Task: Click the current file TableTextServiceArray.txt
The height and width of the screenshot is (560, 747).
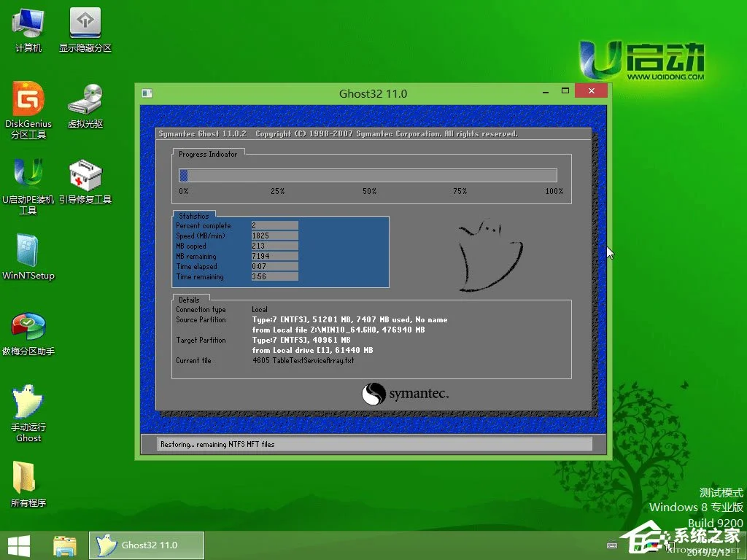Action: [x=303, y=360]
